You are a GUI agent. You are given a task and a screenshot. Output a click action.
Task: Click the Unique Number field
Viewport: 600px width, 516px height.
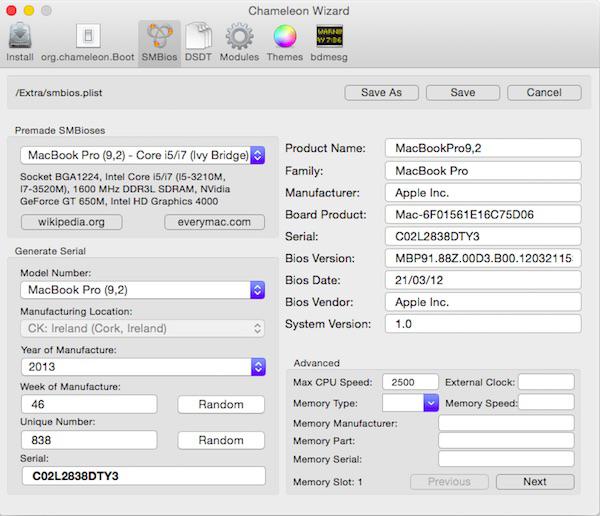pyautogui.click(x=89, y=440)
